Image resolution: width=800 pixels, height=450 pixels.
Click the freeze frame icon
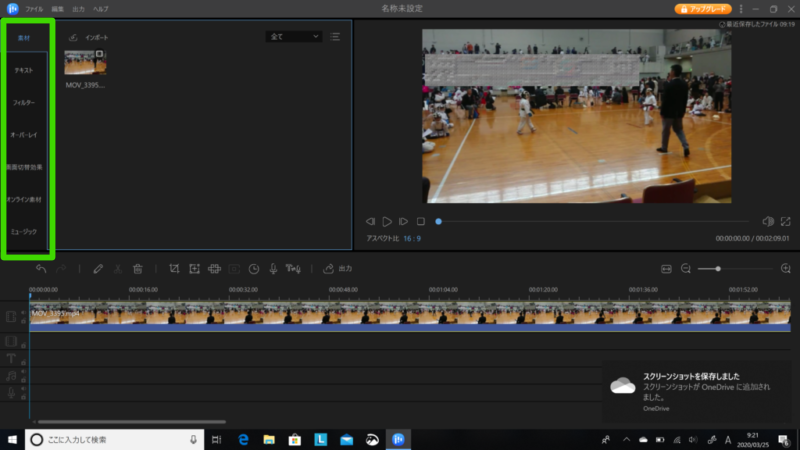click(x=234, y=269)
